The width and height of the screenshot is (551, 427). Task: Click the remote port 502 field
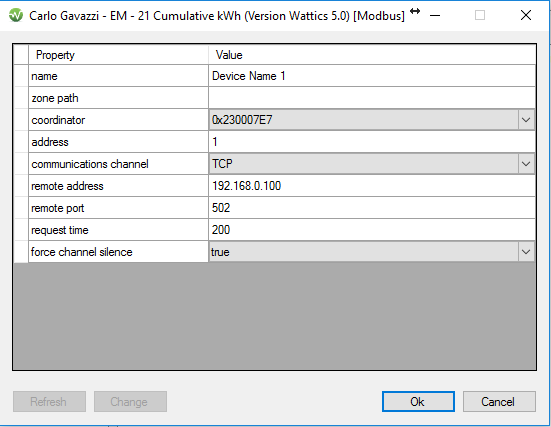pos(372,208)
